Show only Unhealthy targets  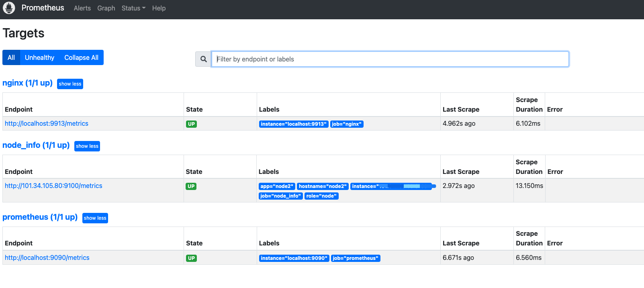click(39, 57)
